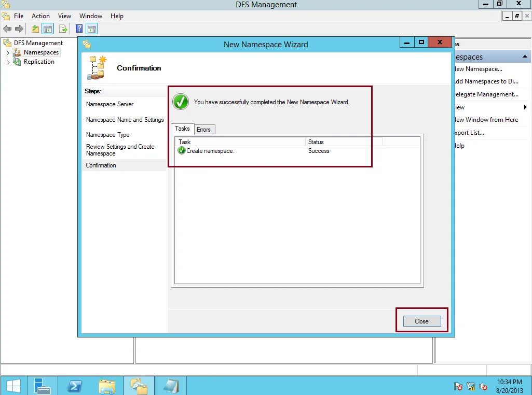The width and height of the screenshot is (532, 395).
Task: Click the wizard title bar icon
Action: [x=87, y=45]
